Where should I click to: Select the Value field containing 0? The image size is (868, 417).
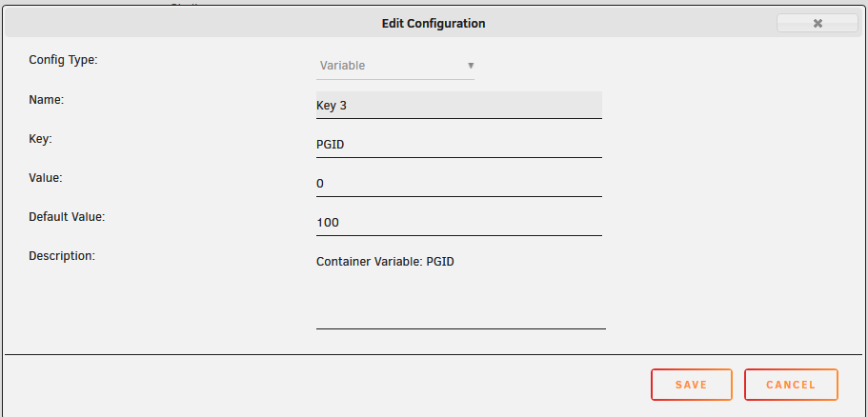click(x=459, y=184)
